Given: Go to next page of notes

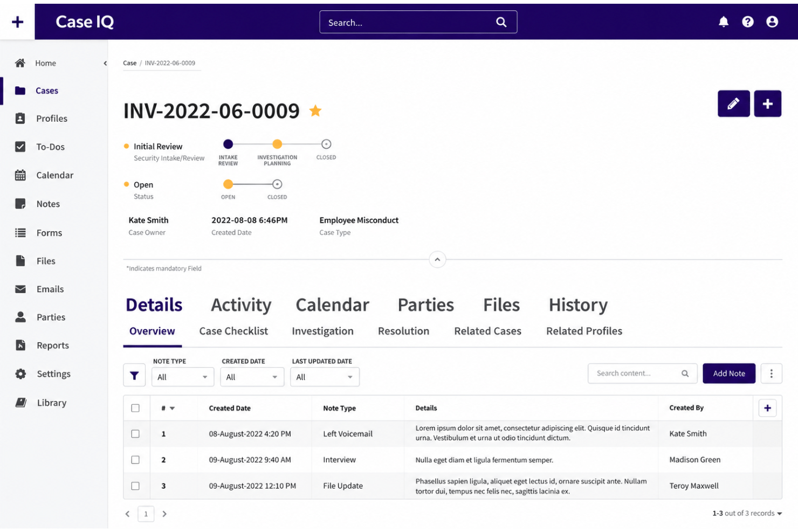Looking at the screenshot, I should tap(164, 514).
